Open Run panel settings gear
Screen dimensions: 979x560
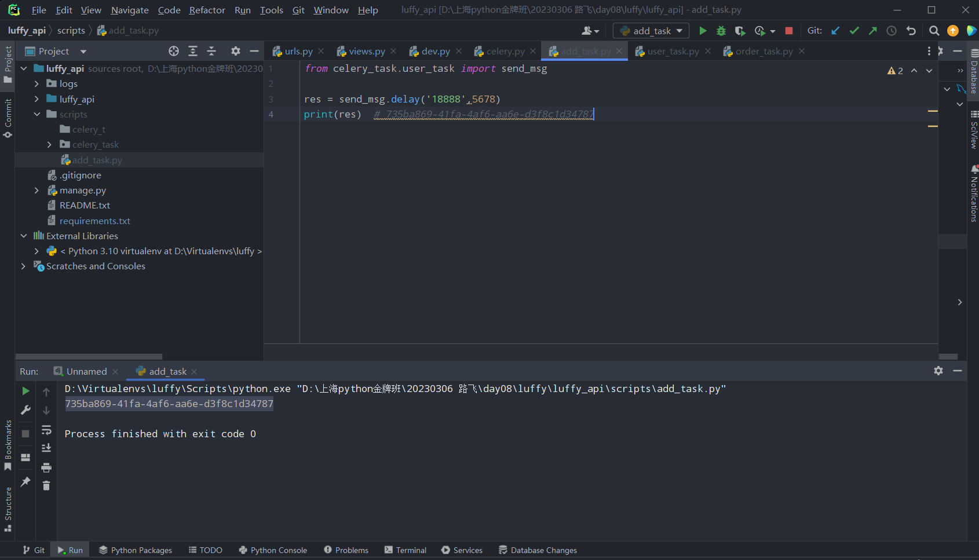pyautogui.click(x=938, y=371)
